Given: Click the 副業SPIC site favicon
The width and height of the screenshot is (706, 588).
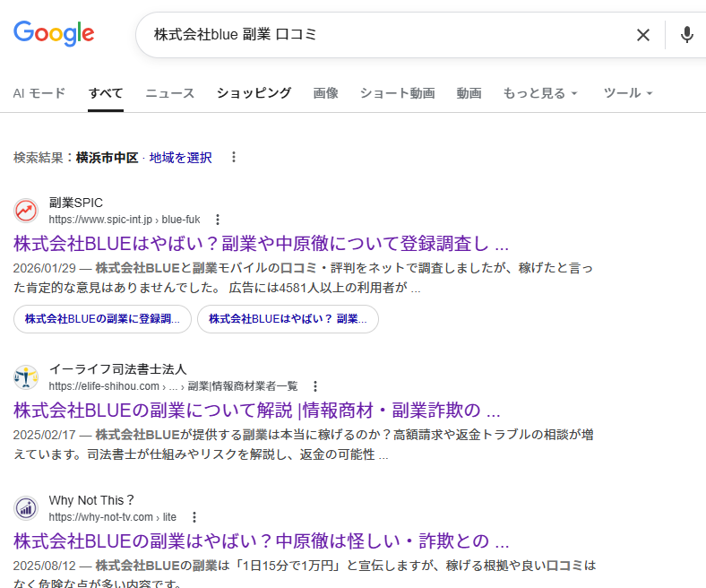Looking at the screenshot, I should click(26, 211).
